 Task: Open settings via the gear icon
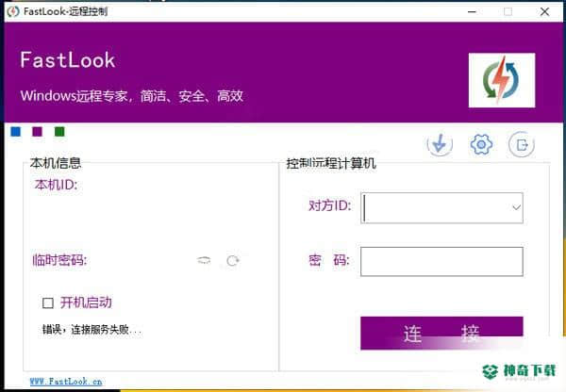coord(481,144)
